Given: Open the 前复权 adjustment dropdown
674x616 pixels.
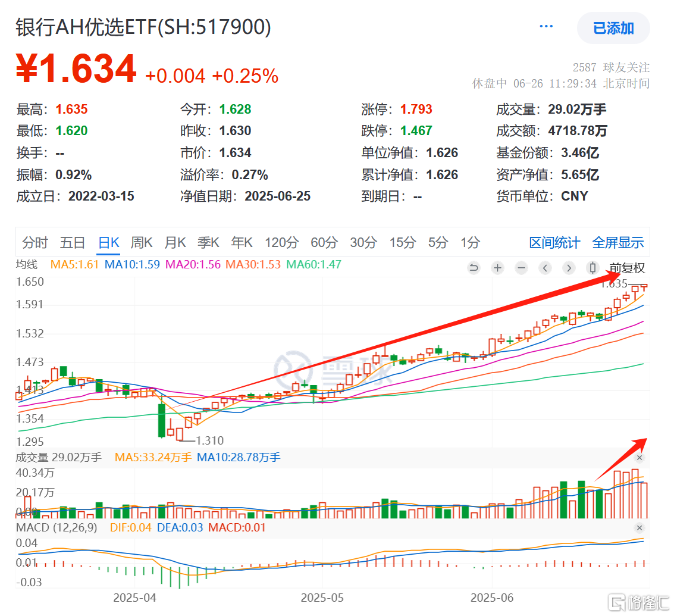Looking at the screenshot, I should [x=627, y=268].
